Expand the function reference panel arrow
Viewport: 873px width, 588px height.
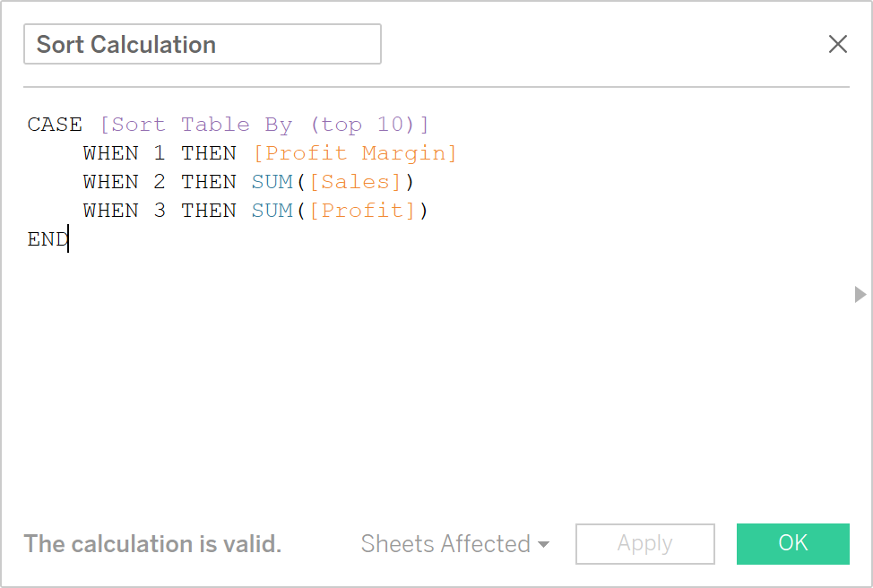[x=860, y=294]
